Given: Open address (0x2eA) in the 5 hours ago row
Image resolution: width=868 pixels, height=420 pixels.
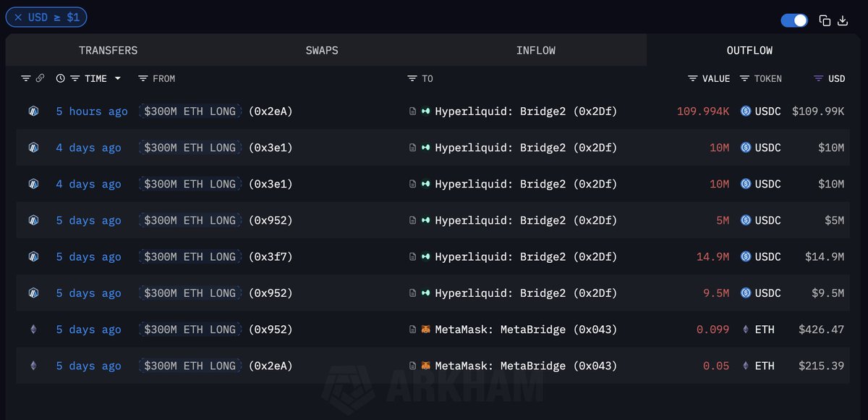Looking at the screenshot, I should click(x=271, y=112).
